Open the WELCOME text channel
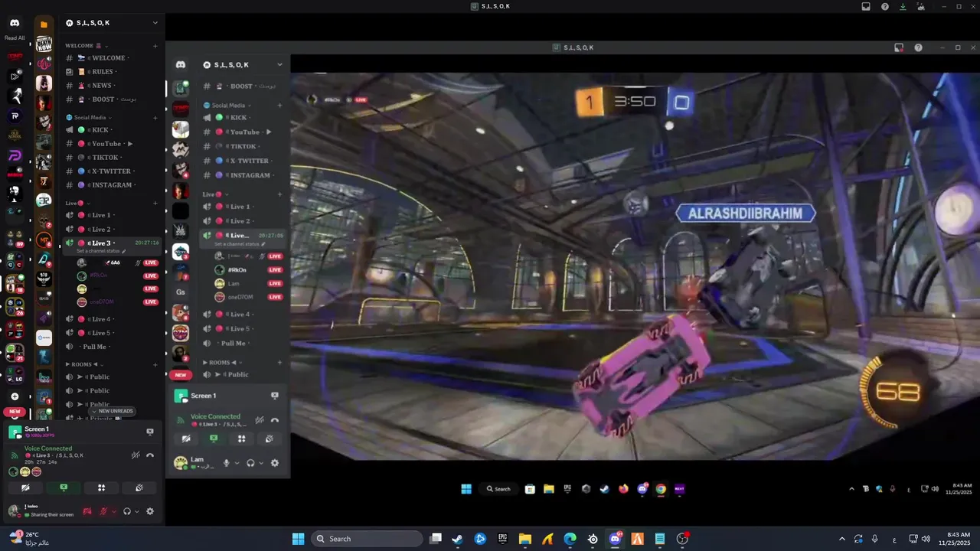The width and height of the screenshot is (980, 551). pos(113,58)
